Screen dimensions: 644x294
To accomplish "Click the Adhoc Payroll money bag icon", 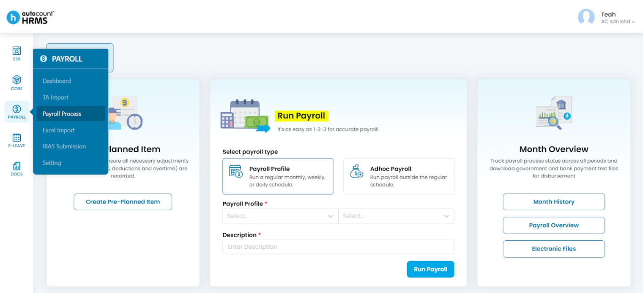I will (357, 171).
